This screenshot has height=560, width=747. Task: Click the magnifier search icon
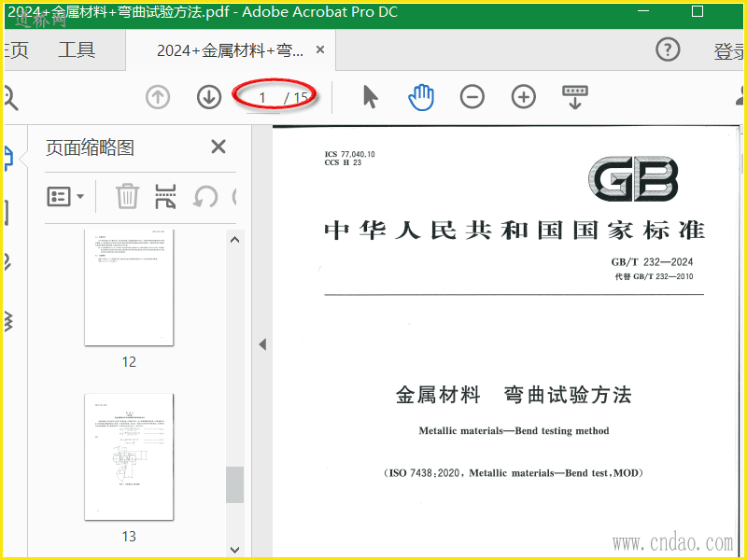coord(10,98)
